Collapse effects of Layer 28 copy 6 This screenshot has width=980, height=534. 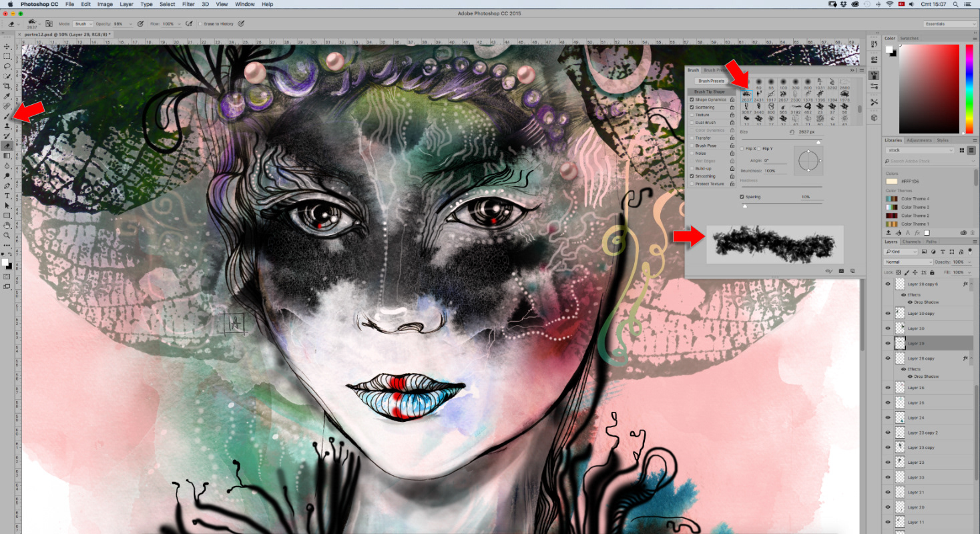tap(971, 284)
